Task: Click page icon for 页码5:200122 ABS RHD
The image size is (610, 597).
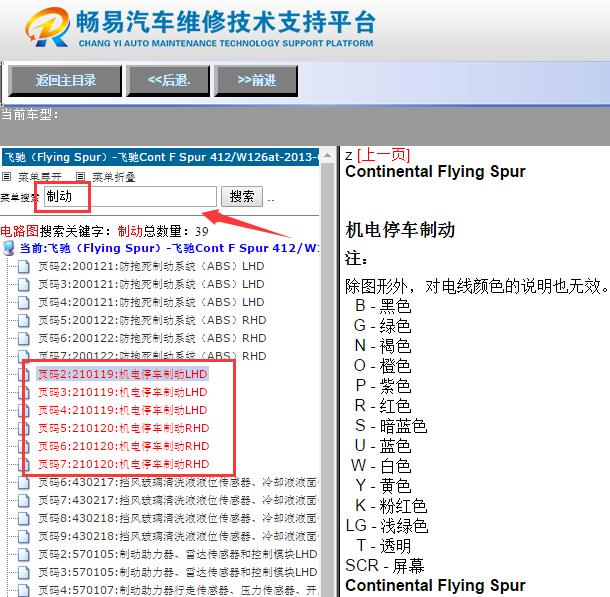Action: 24,320
